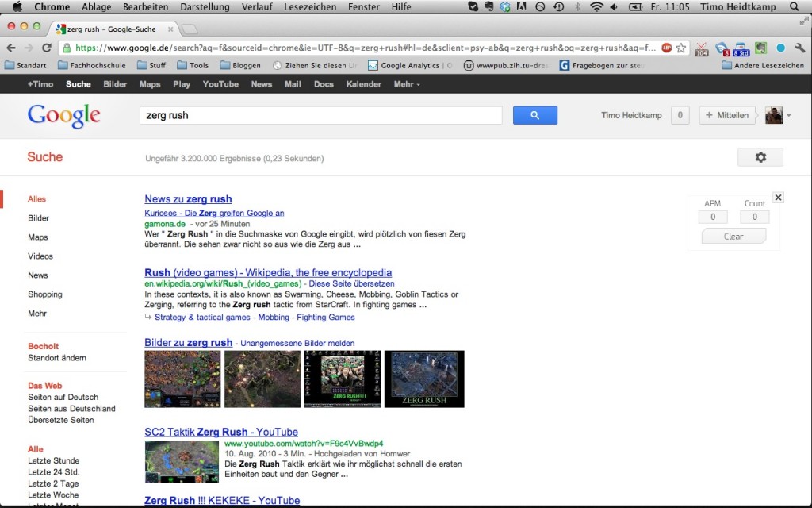The image size is (812, 508).
Task: Open the Apple menu
Action: coord(17,6)
